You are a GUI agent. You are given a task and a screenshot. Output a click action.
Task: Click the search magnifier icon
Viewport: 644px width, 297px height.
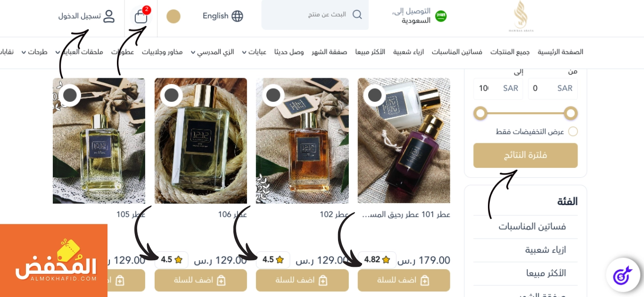point(357,15)
